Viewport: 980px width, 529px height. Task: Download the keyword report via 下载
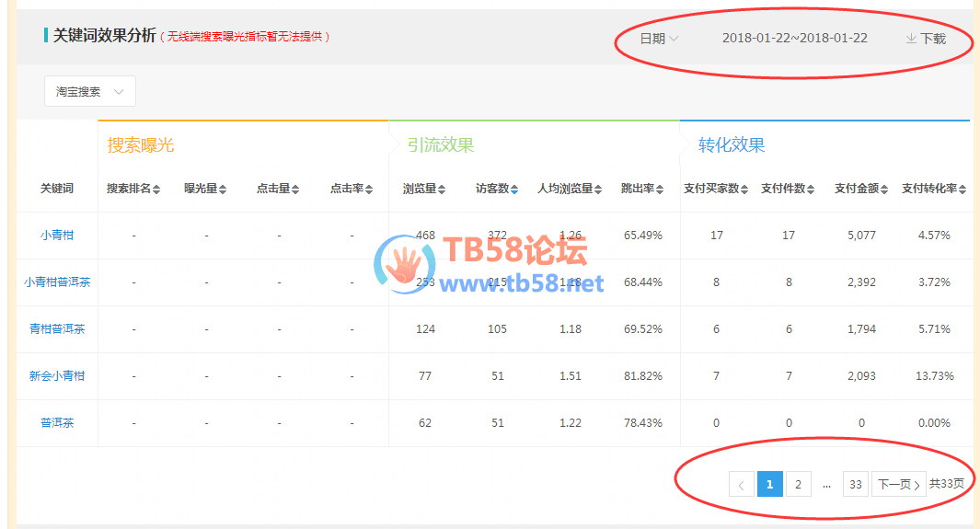click(x=926, y=39)
